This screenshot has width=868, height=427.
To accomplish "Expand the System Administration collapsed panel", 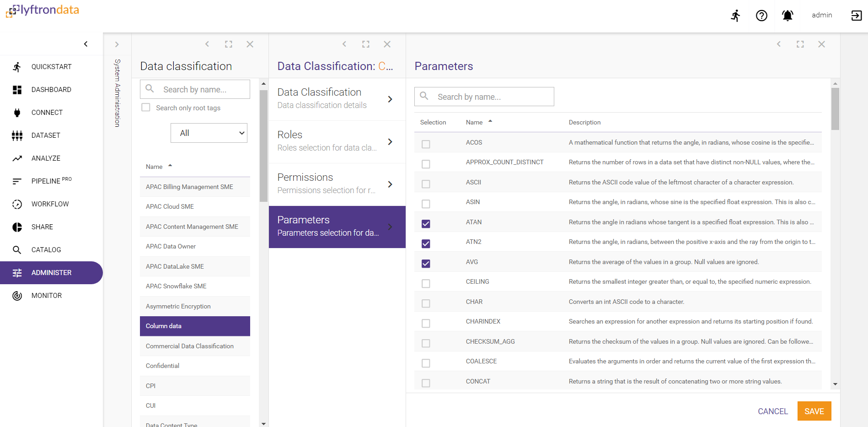I will click(x=117, y=44).
